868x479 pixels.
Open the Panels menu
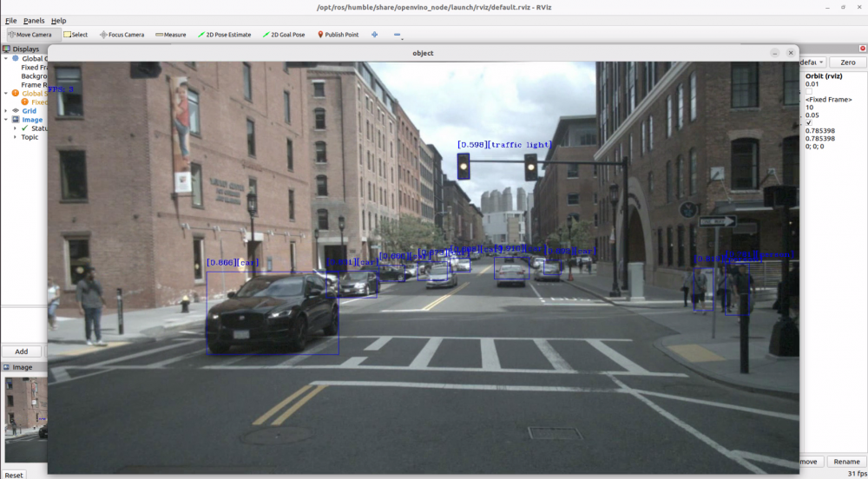[34, 20]
